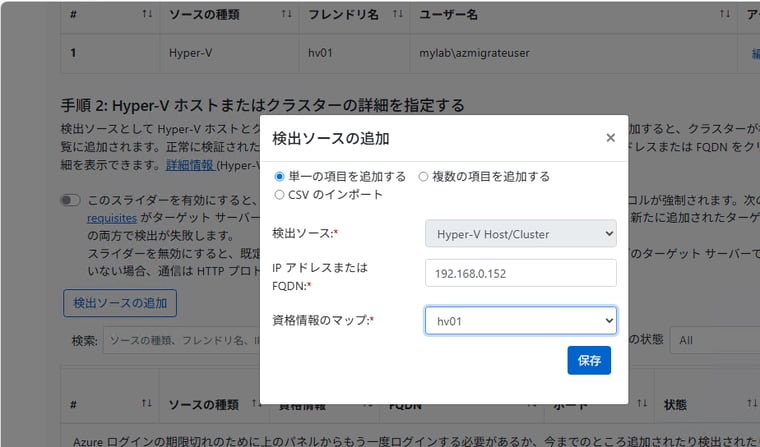Select 複数の項目を追加する radio option
This screenshot has width=760, height=447.
423,176
